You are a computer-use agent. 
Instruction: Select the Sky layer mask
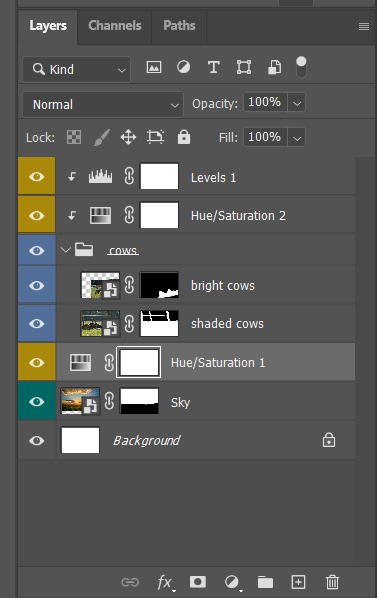pyautogui.click(x=140, y=401)
